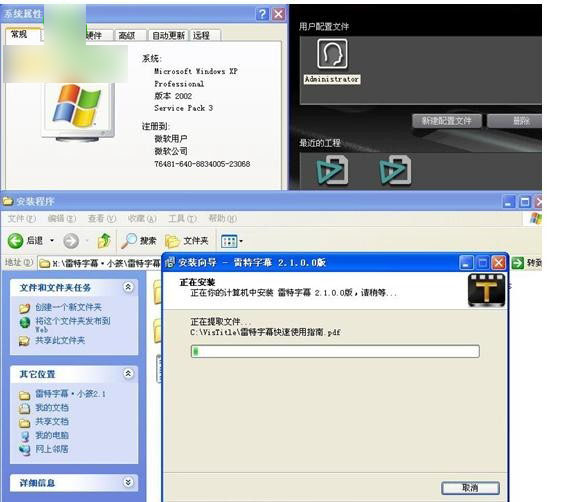Click the 雷特字幕 T logo in installer
Image resolution: width=575 pixels, height=502 pixels.
click(x=486, y=290)
